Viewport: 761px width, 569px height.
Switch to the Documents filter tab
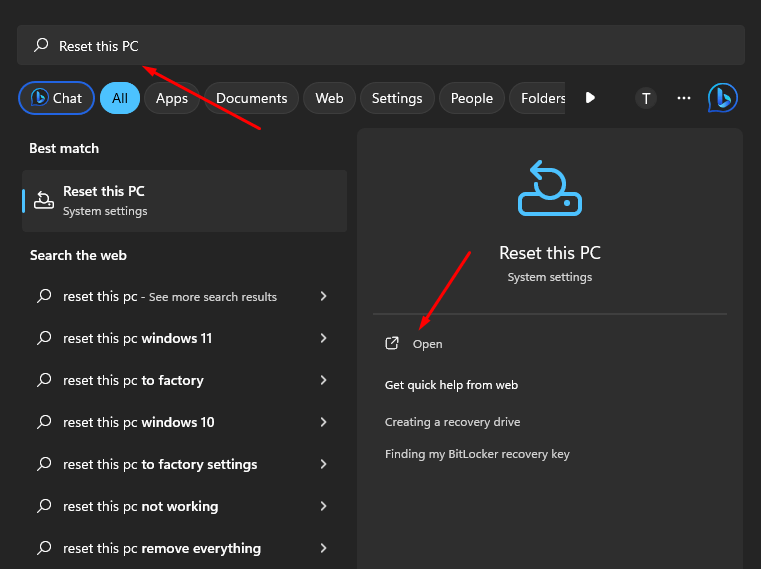coord(251,98)
